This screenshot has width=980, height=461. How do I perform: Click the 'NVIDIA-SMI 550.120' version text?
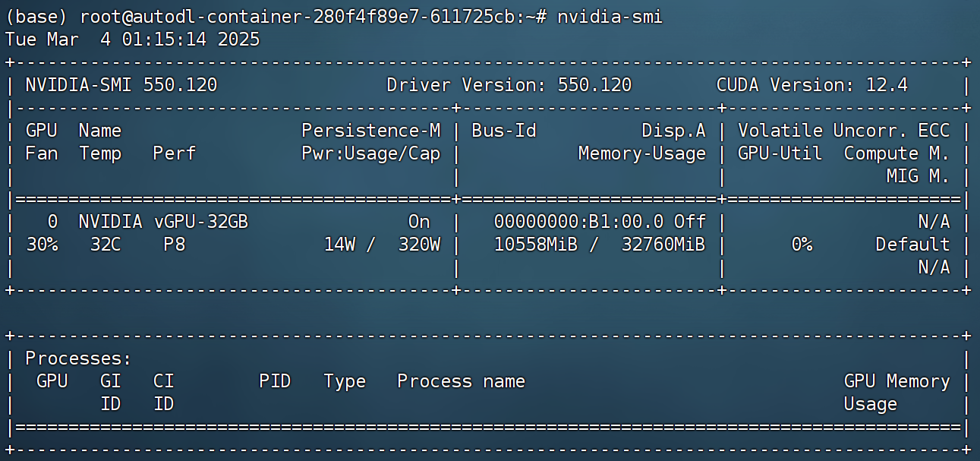click(121, 85)
